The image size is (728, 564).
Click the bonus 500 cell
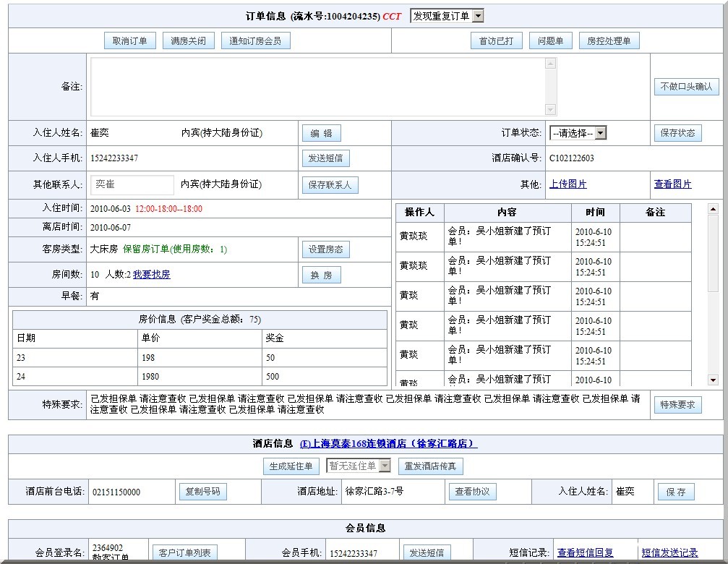click(x=325, y=377)
